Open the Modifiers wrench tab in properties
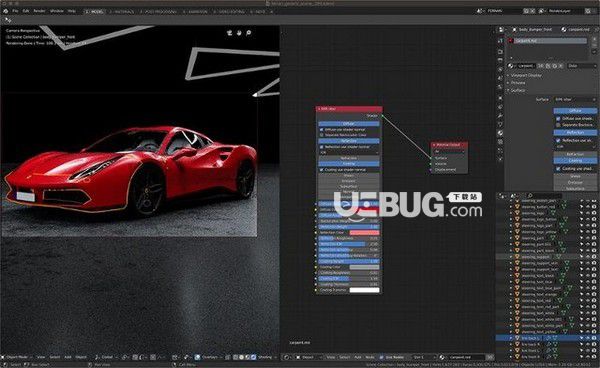The width and height of the screenshot is (600, 368). pos(501,116)
